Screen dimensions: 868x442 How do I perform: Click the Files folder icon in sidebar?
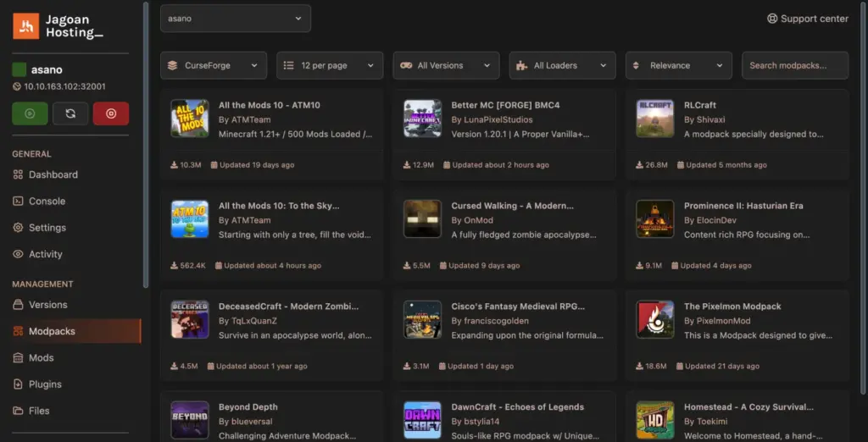(19, 411)
